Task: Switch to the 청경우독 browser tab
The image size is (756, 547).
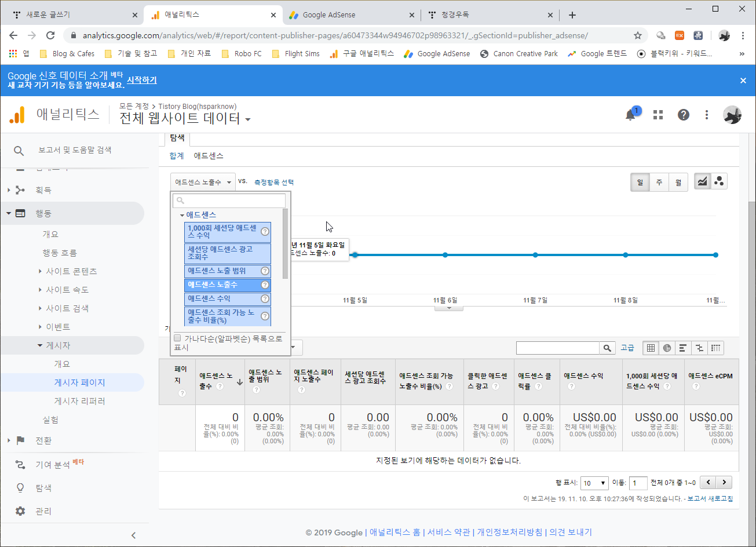Action: (491, 15)
